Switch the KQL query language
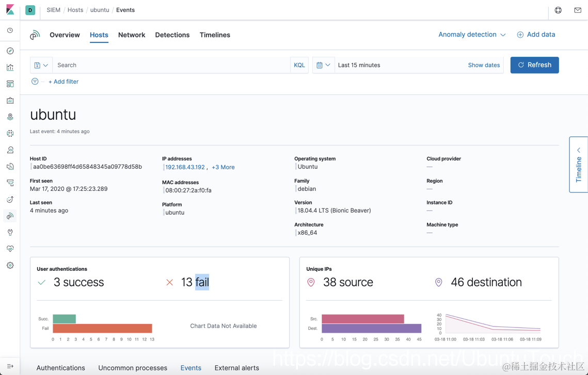 pos(299,65)
